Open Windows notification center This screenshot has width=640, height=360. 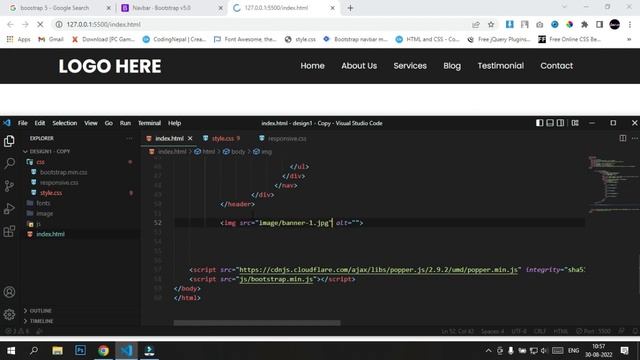tap(624, 350)
